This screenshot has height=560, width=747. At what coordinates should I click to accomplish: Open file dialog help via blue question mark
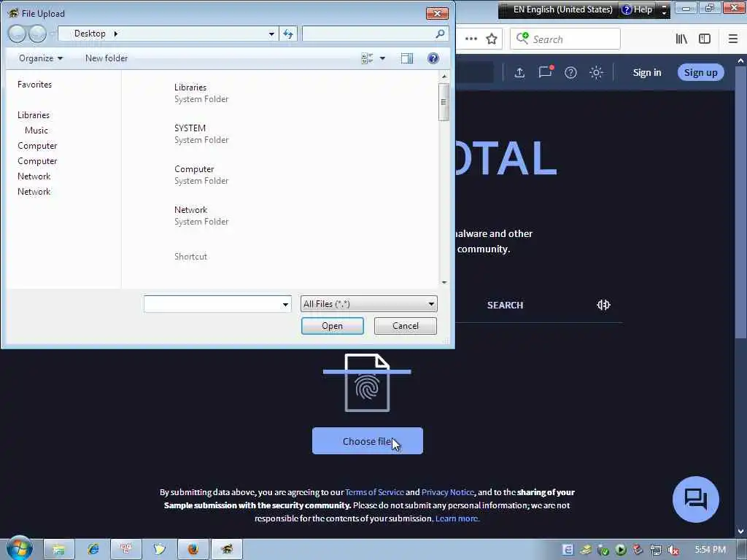click(433, 58)
